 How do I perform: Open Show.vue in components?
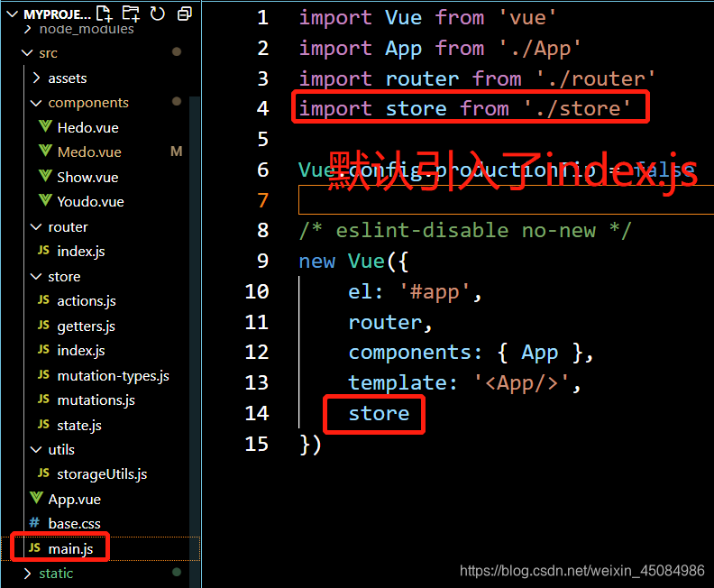87,177
